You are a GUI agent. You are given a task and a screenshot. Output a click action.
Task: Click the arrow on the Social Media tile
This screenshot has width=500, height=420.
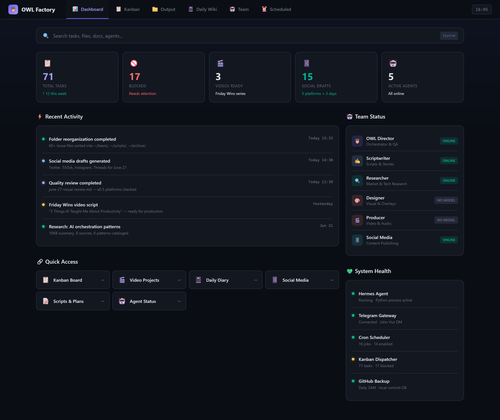point(332,280)
